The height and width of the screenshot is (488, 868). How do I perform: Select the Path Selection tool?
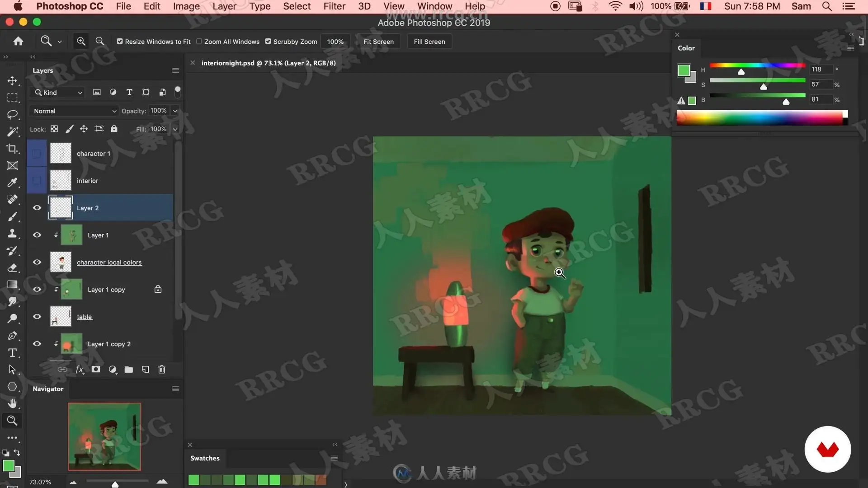coord(12,370)
